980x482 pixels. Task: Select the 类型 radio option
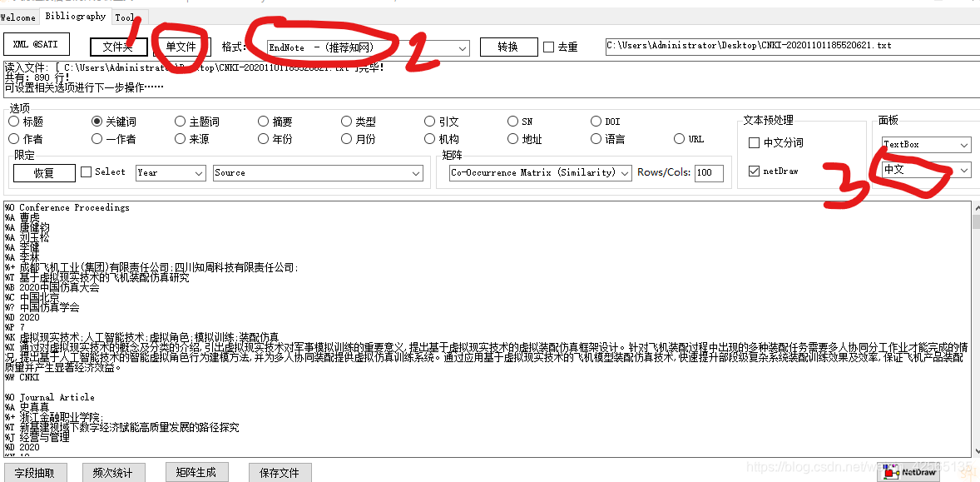(x=346, y=122)
